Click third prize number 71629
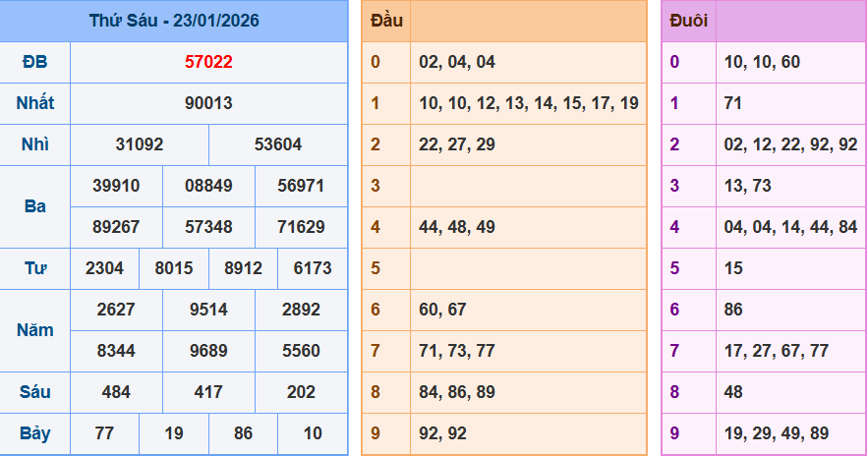This screenshot has width=868, height=456. point(301,227)
